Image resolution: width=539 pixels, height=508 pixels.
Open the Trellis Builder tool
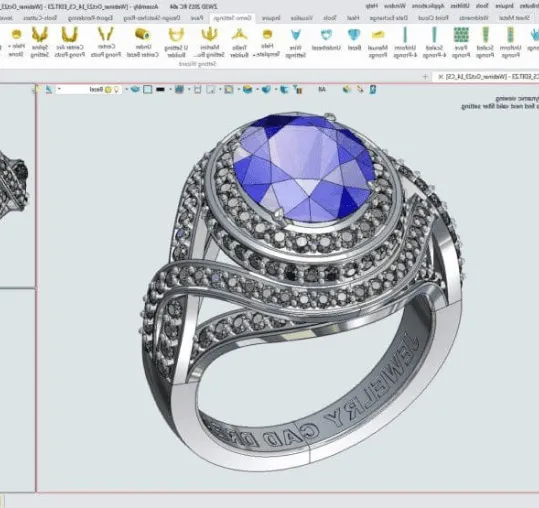pyautogui.click(x=240, y=43)
